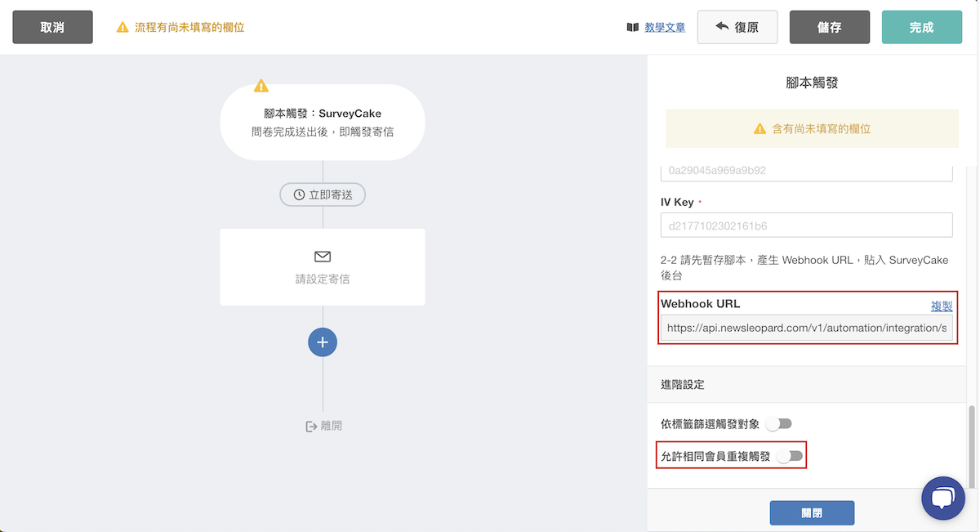Toggle 依標籤篩選觸發對象 switch
The width and height of the screenshot is (980, 532).
coord(779,424)
